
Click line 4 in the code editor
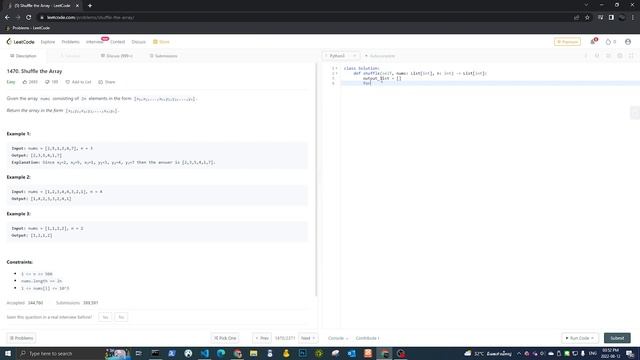point(490,83)
